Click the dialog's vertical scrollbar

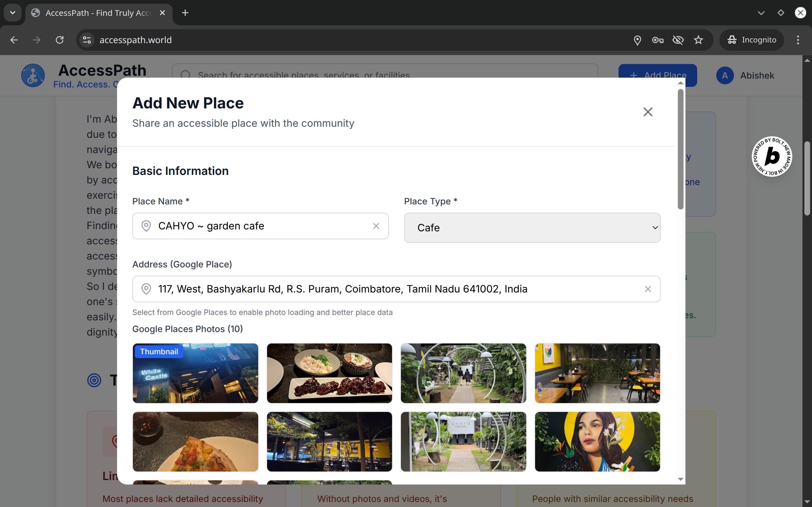(x=680, y=149)
